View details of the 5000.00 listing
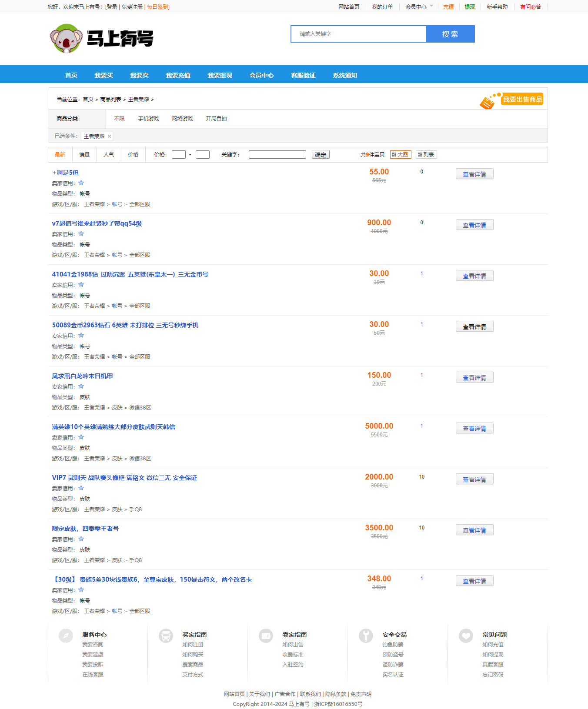Viewport: 588px width, 709px height. pyautogui.click(x=474, y=429)
